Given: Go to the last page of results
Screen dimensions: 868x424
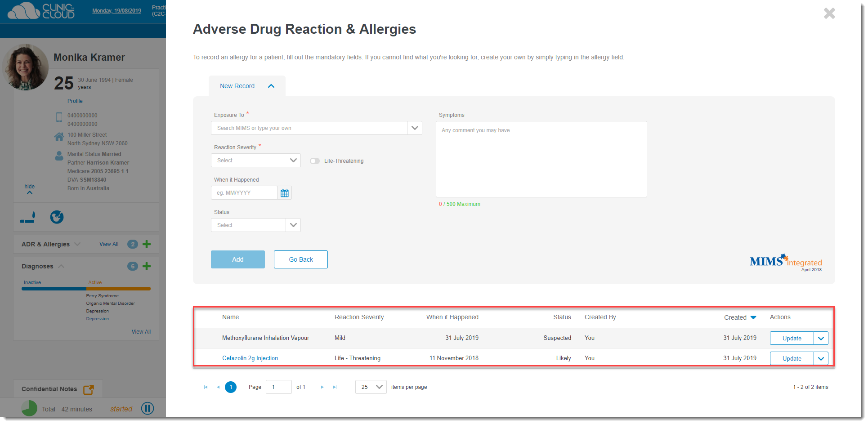Looking at the screenshot, I should click(335, 387).
